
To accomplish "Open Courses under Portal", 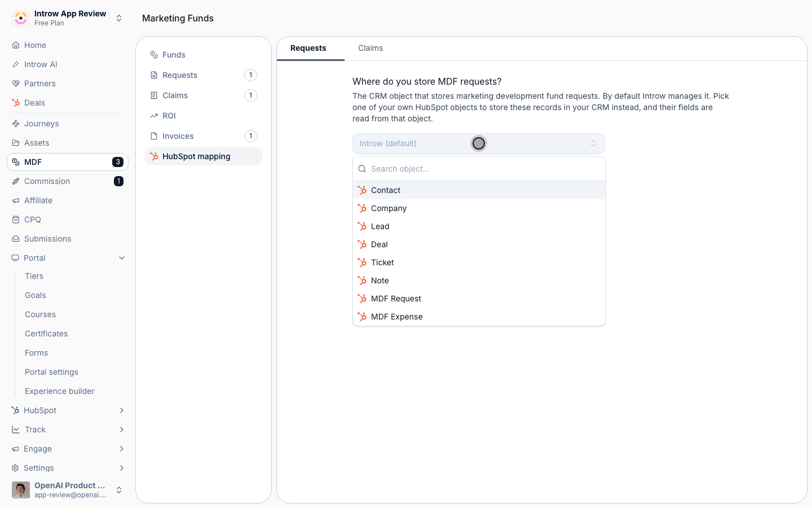I will click(x=41, y=314).
